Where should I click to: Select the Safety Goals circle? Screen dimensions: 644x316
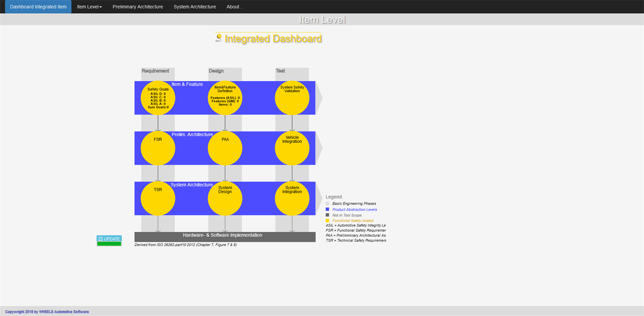click(158, 98)
